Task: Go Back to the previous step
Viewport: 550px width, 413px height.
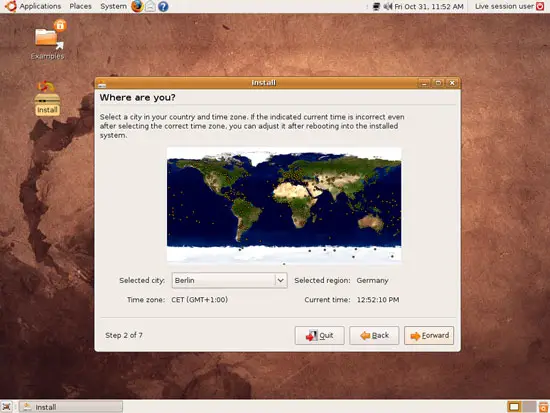Action: pyautogui.click(x=374, y=335)
